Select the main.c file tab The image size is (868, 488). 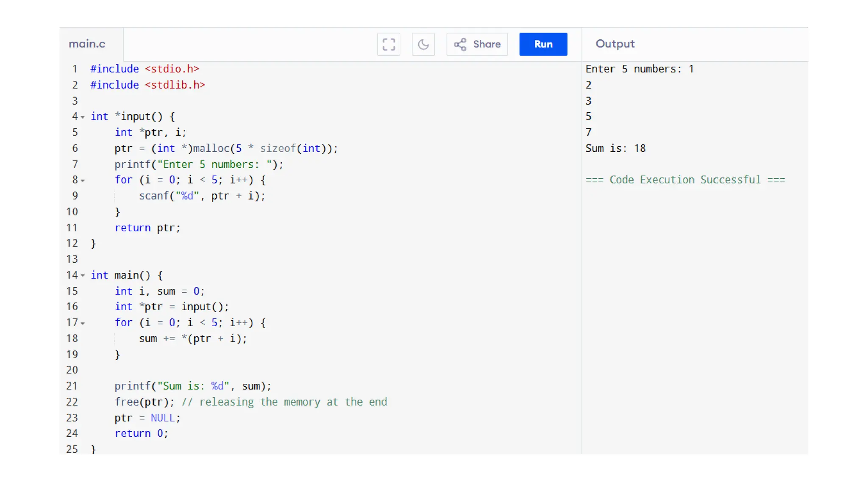pos(87,44)
